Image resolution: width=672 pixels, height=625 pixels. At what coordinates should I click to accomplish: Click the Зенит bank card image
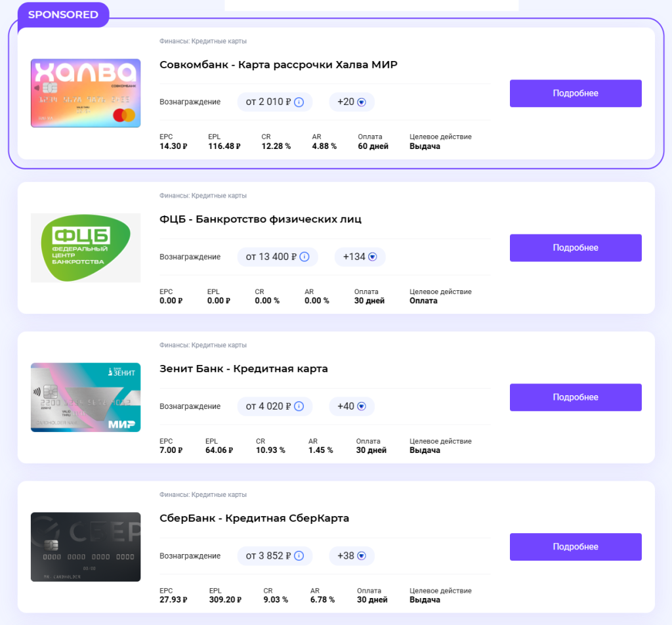(x=85, y=397)
